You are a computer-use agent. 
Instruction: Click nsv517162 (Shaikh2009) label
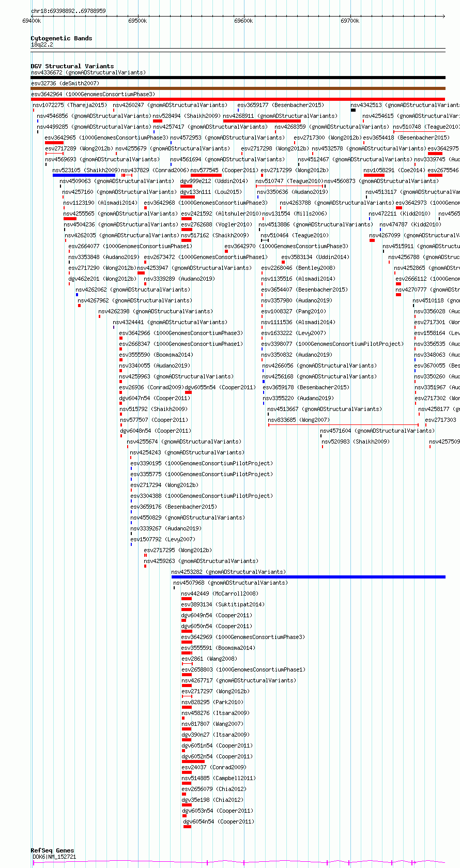point(215,235)
